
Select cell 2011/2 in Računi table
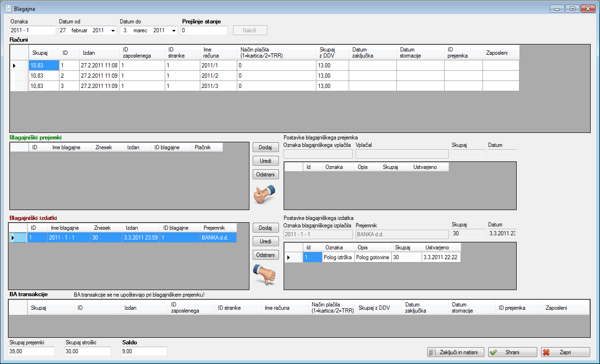coord(218,76)
